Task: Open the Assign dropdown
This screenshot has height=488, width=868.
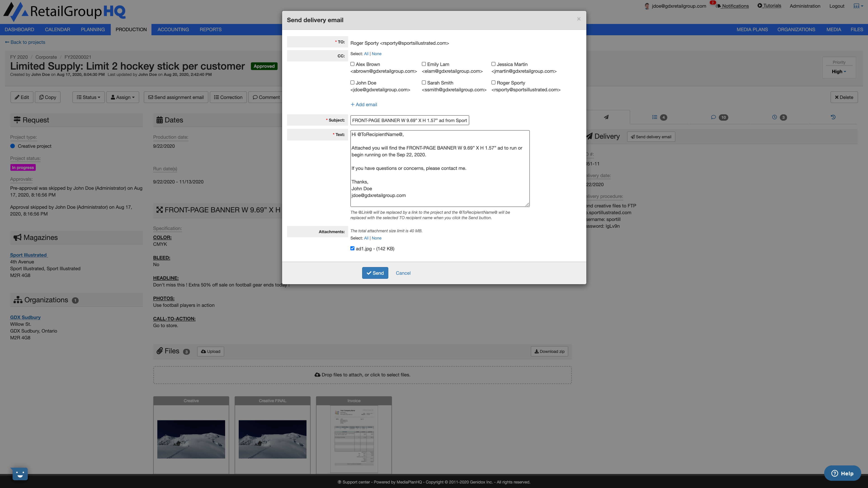Action: tap(123, 97)
